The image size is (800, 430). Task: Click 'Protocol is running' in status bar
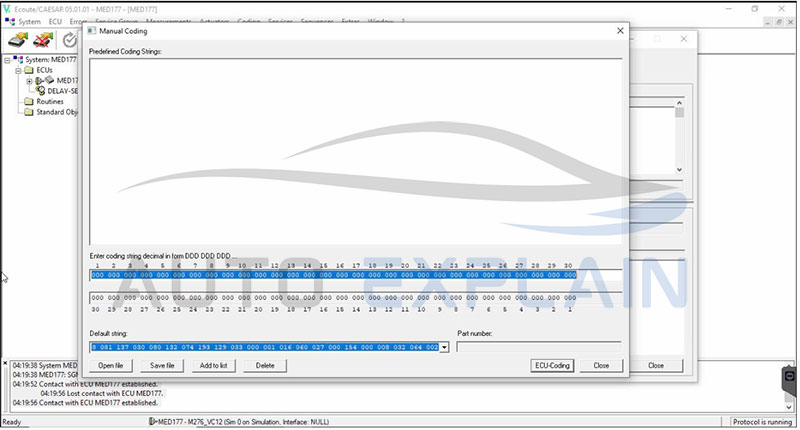[762, 422]
